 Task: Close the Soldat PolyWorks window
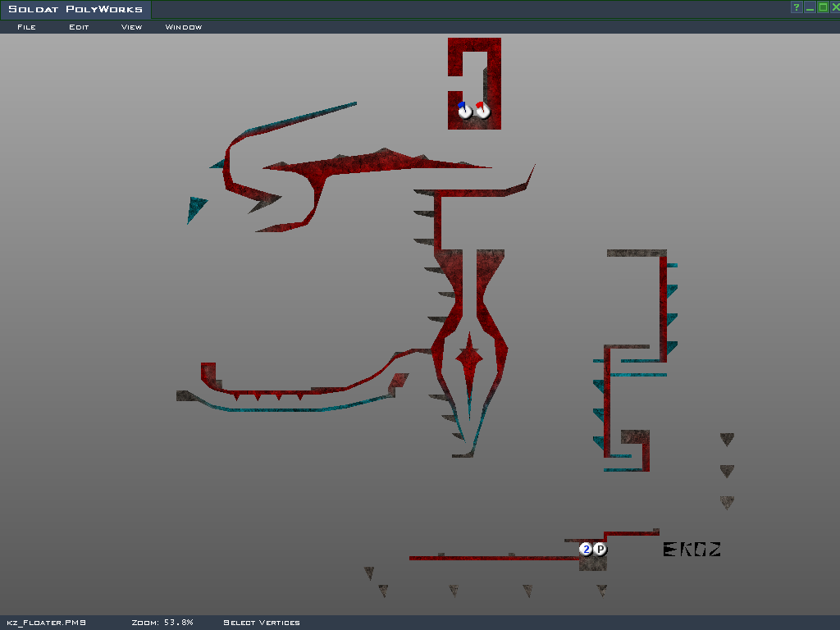pyautogui.click(x=835, y=7)
